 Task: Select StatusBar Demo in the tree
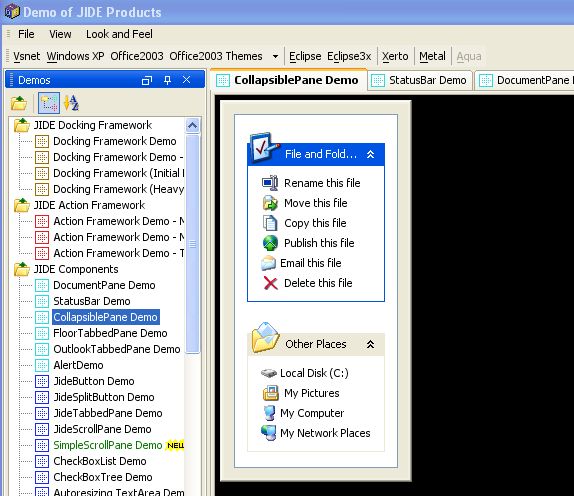[92, 301]
